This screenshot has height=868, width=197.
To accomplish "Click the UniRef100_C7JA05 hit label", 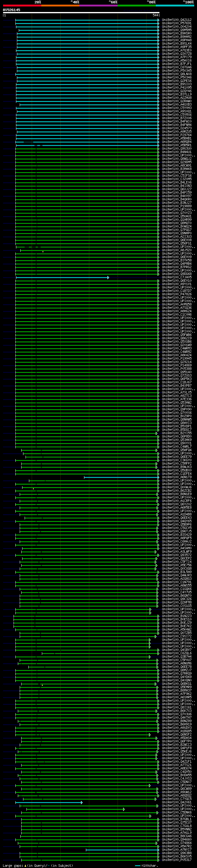I will pyautogui.click(x=177, y=277).
